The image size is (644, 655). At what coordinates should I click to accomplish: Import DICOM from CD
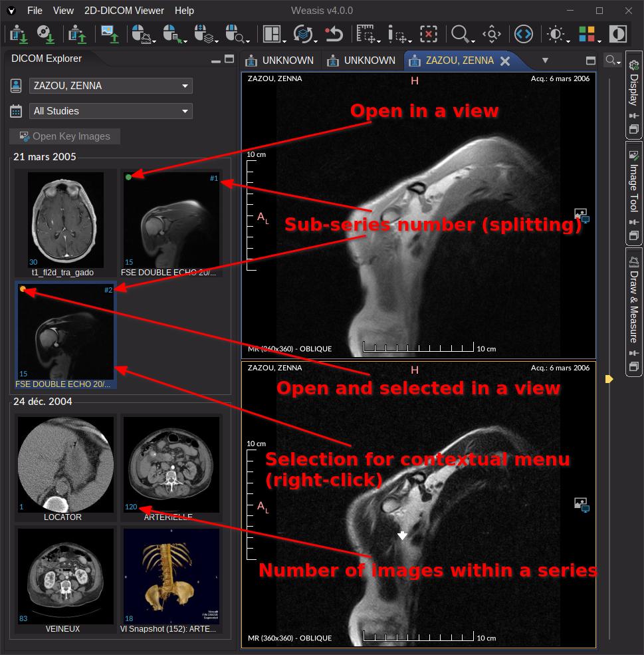45,34
